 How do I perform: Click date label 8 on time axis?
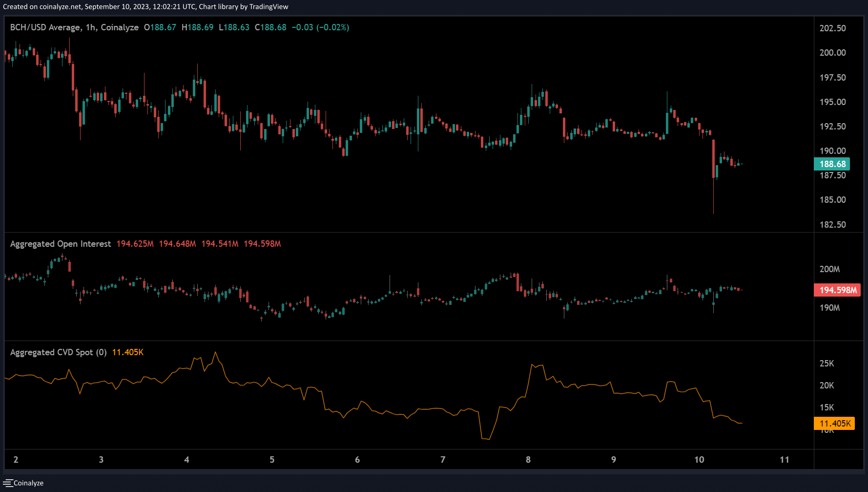(528, 459)
